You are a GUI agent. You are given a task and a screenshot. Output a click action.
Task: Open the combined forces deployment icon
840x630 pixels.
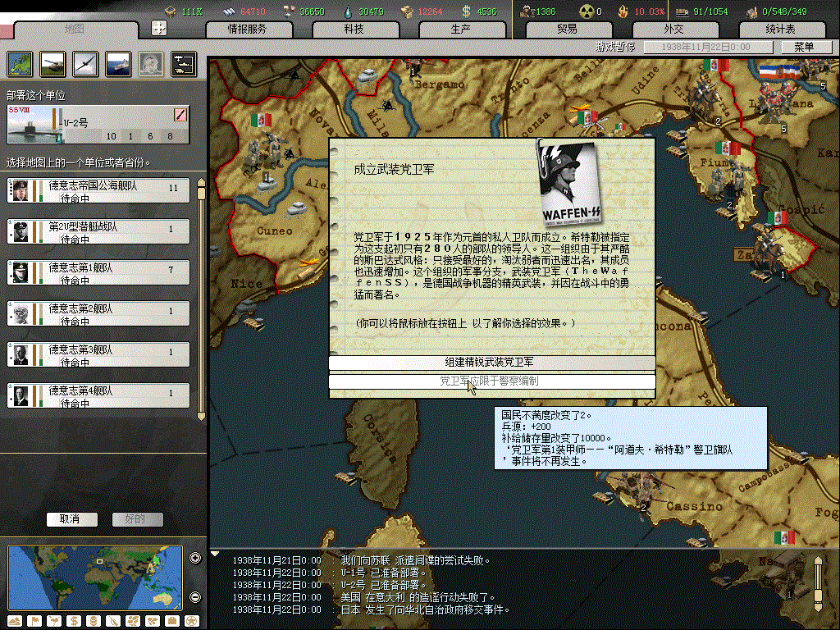point(182,63)
